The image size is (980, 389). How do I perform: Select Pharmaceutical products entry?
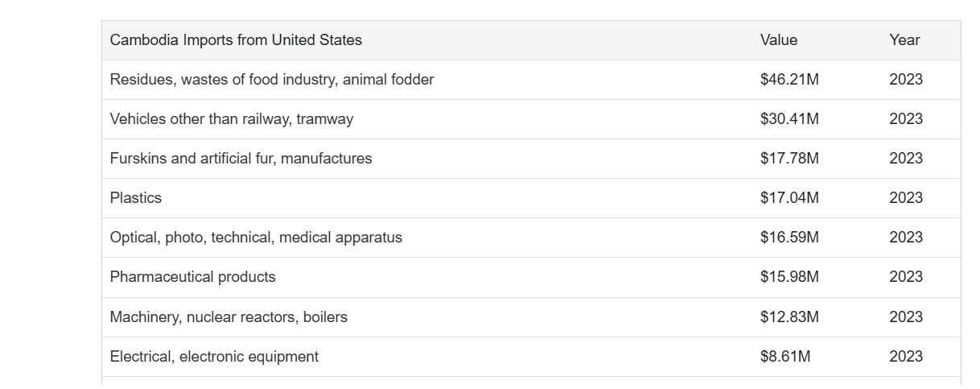[193, 277]
